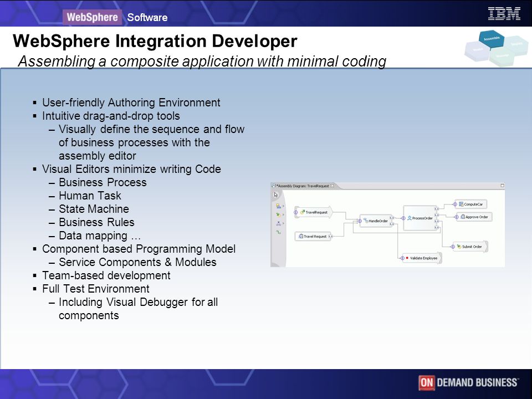532x399 pixels.
Task: Click the HandleOrder component icon
Action: coord(366,221)
